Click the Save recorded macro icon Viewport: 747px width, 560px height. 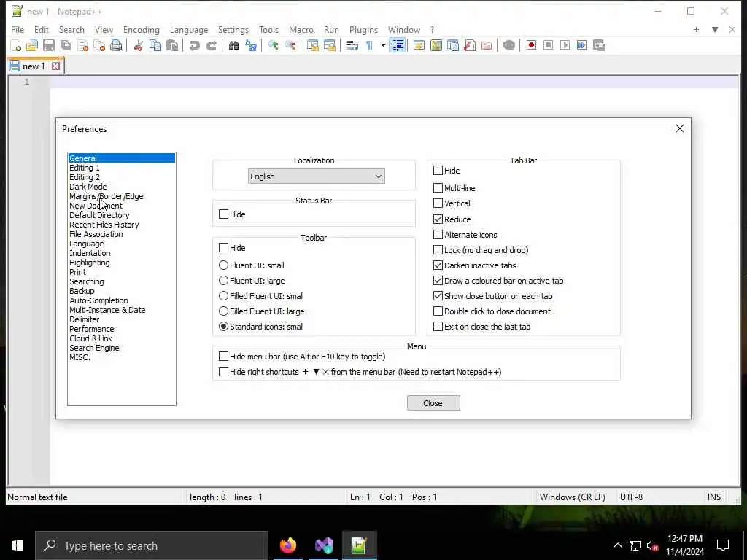599,45
